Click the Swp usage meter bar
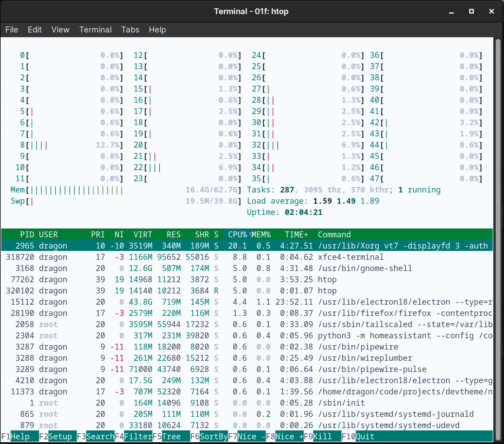 (126, 201)
